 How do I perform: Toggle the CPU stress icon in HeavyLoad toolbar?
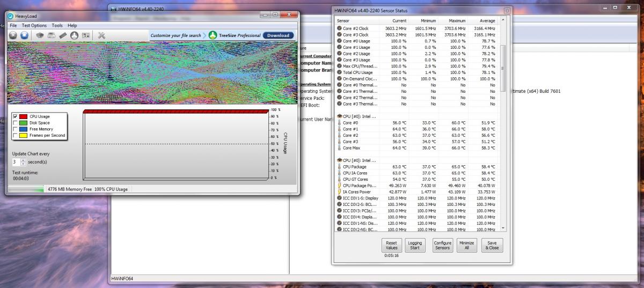tap(40, 35)
